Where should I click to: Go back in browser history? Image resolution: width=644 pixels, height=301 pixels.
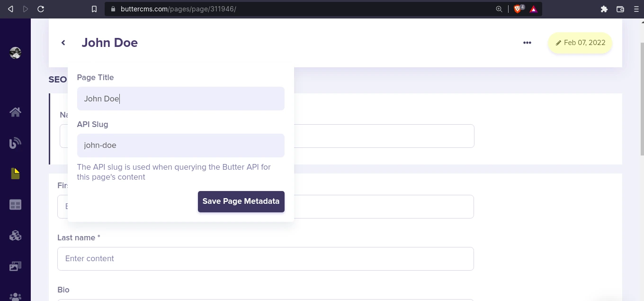coord(10,9)
